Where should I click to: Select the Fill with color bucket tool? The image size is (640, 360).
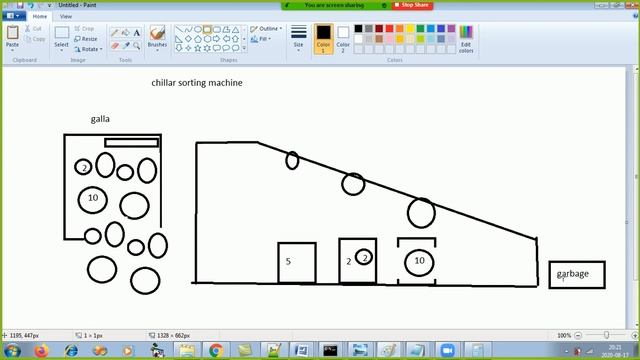(x=126, y=33)
